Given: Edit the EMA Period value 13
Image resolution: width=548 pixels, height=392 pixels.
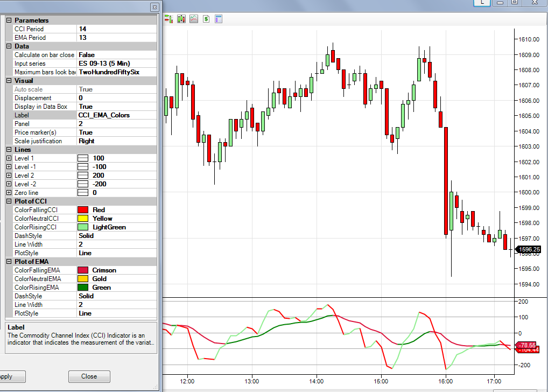Looking at the screenshot, I should [117, 37].
